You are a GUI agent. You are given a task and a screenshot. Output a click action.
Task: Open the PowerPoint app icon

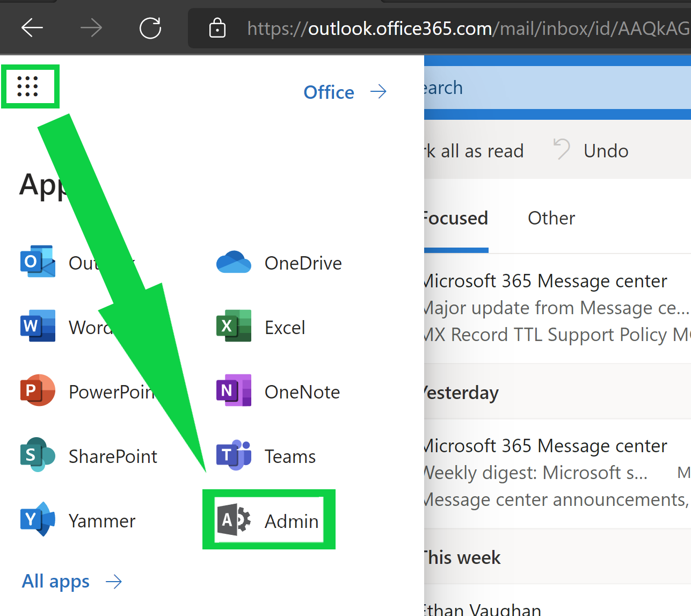(x=38, y=391)
